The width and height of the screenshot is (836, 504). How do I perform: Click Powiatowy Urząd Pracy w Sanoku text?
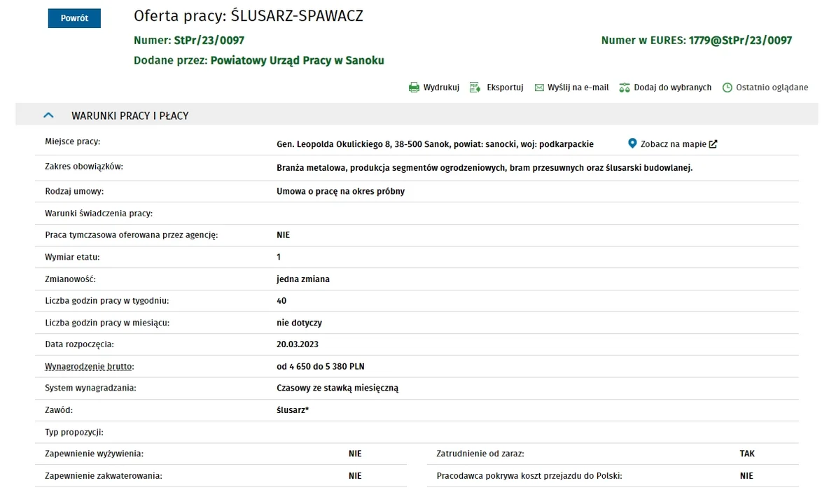tap(297, 61)
